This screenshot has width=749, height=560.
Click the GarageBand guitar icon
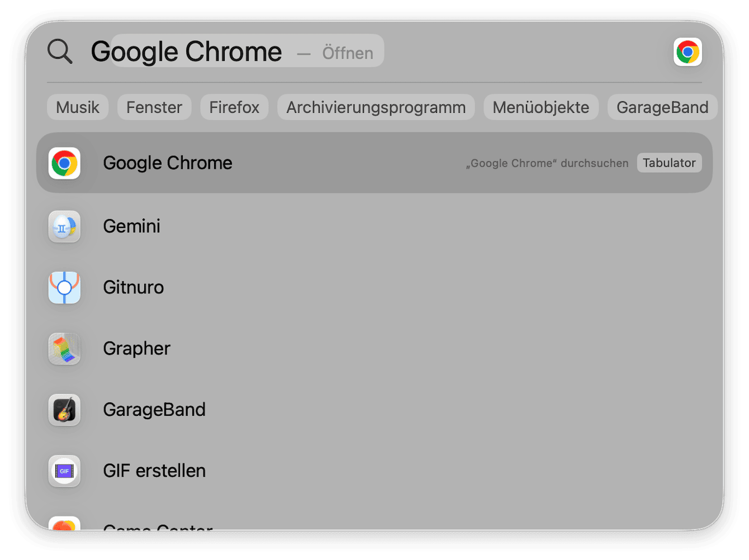click(x=64, y=410)
